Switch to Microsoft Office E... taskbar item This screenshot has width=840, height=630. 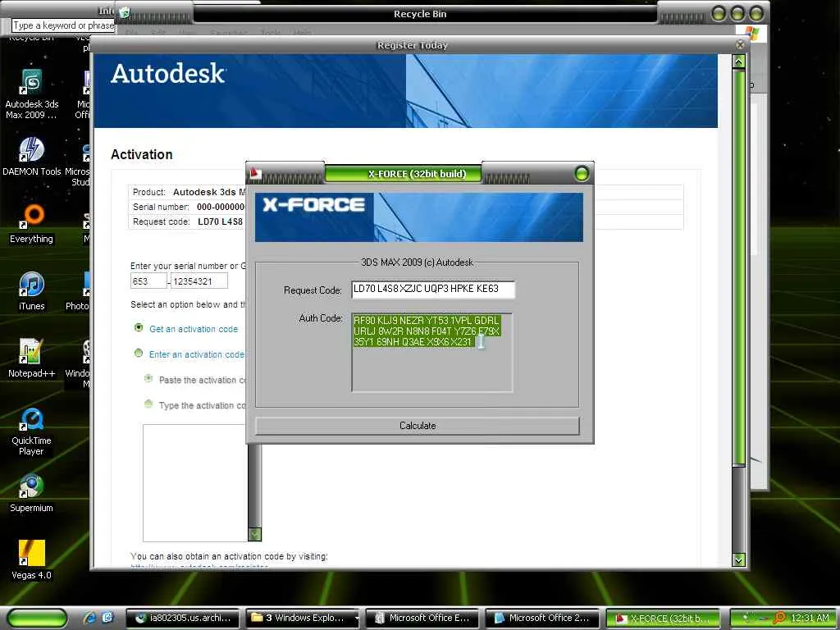(422, 619)
